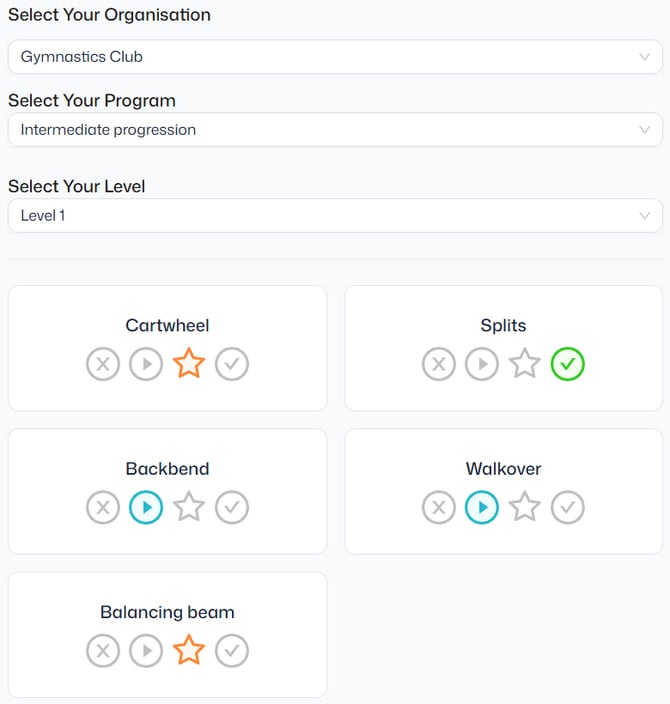Select the star icon under Splits
This screenshot has height=704, width=670.
tap(525, 363)
